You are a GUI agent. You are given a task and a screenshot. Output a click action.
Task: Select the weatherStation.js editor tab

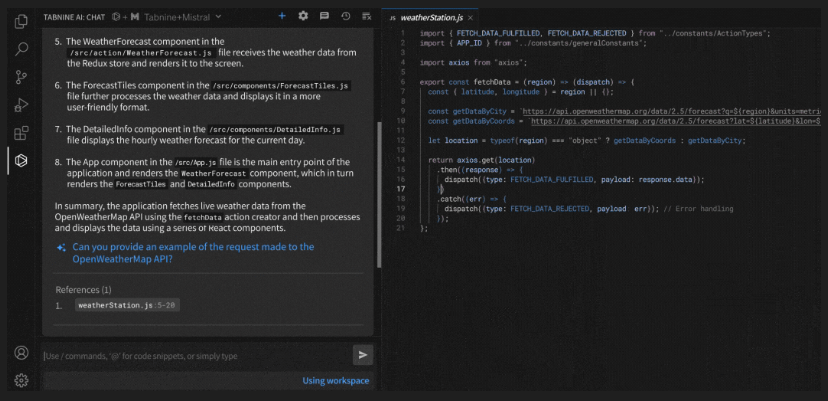[x=430, y=17]
